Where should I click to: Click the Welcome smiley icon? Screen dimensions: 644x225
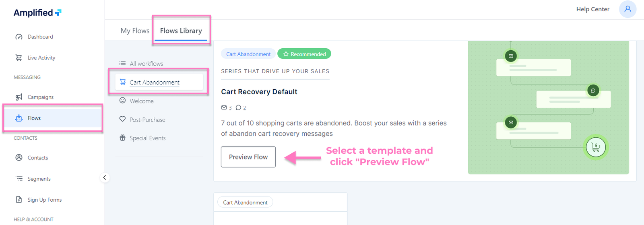click(x=123, y=101)
